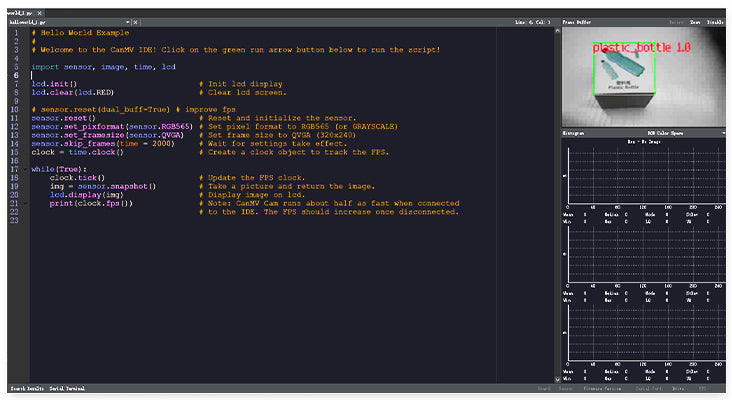The height and width of the screenshot is (400, 732).
Task: Click the Drive indicator in status bar
Action: (680, 387)
